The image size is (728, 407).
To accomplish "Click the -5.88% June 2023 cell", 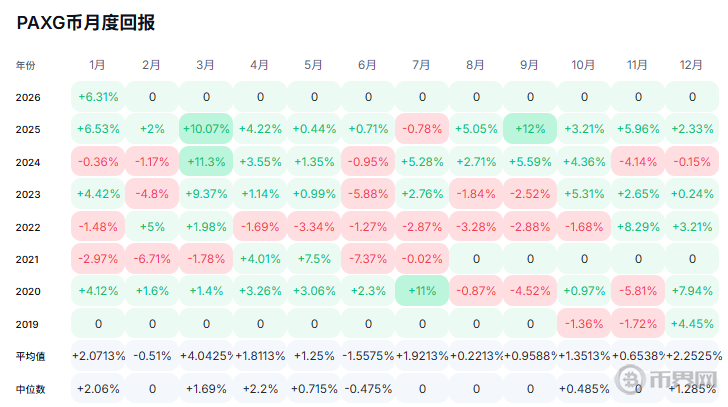I will (368, 194).
